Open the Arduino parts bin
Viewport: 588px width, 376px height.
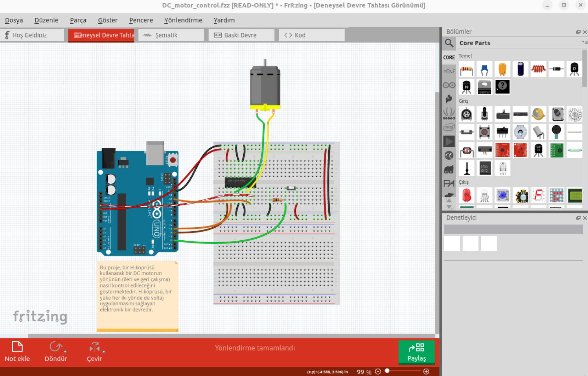[x=449, y=85]
